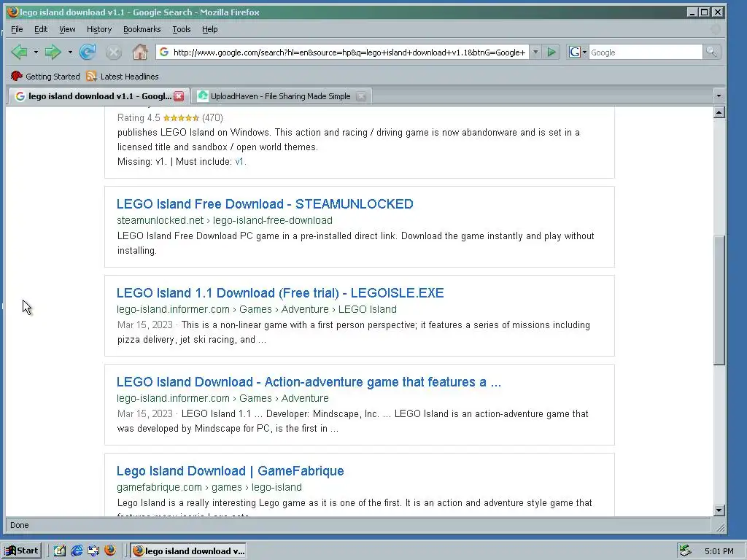Click the gamefabrique.com › games › lego-island URL text

click(209, 487)
